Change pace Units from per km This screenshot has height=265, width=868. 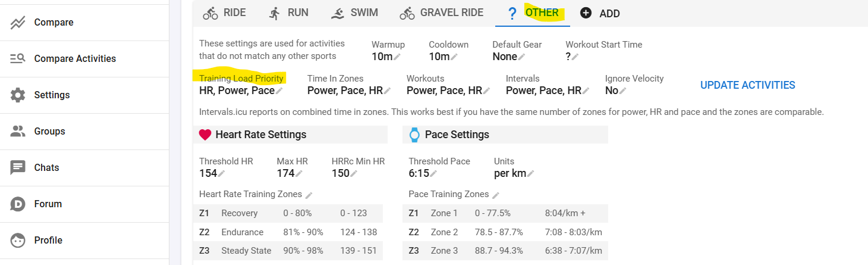pyautogui.click(x=530, y=174)
